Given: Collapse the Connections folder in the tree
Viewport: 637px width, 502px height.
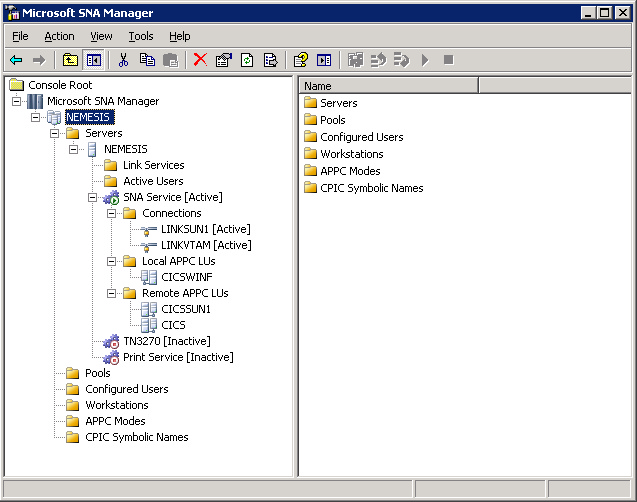Looking at the screenshot, I should [x=112, y=213].
